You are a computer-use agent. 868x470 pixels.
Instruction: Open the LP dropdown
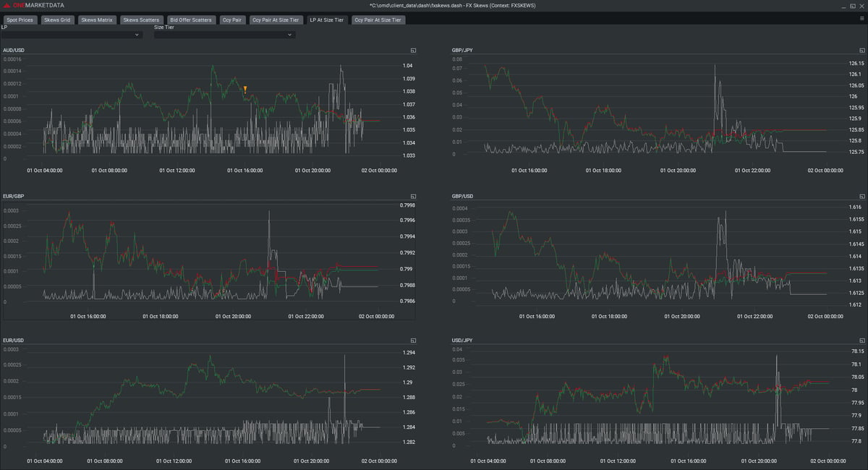click(72, 34)
